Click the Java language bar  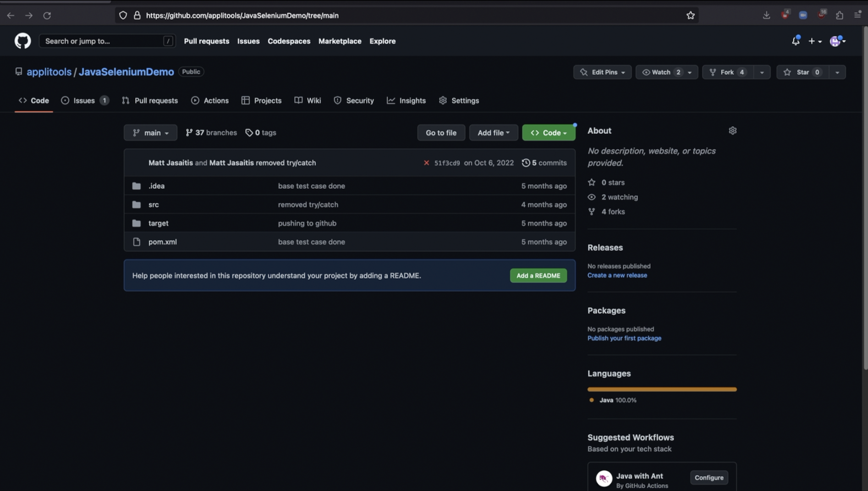662,389
